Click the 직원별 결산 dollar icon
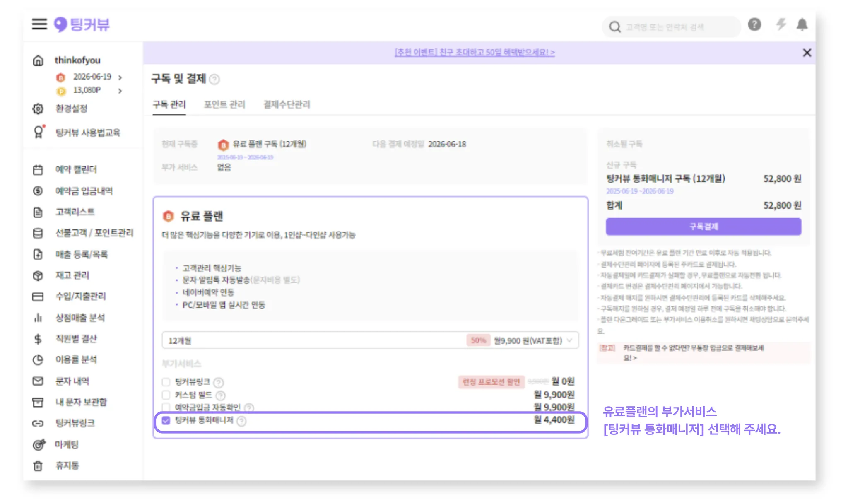848x504 pixels. pyautogui.click(x=38, y=339)
